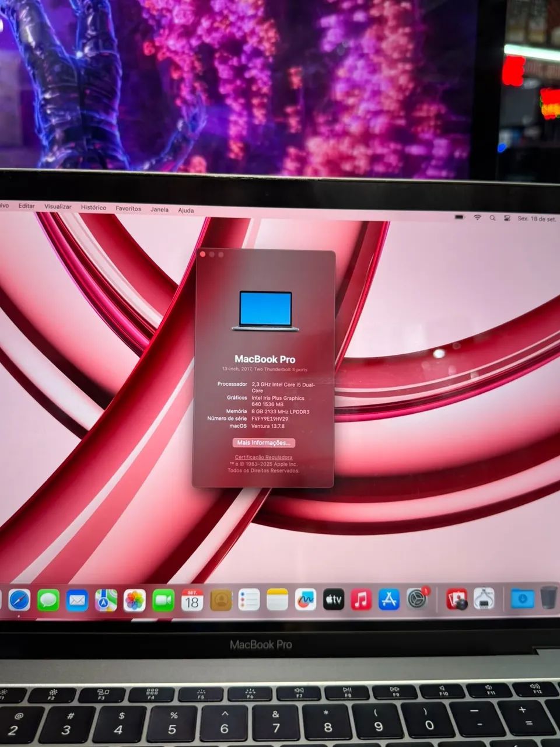Open Apple TV app in Dock
The image size is (560, 747).
(334, 599)
